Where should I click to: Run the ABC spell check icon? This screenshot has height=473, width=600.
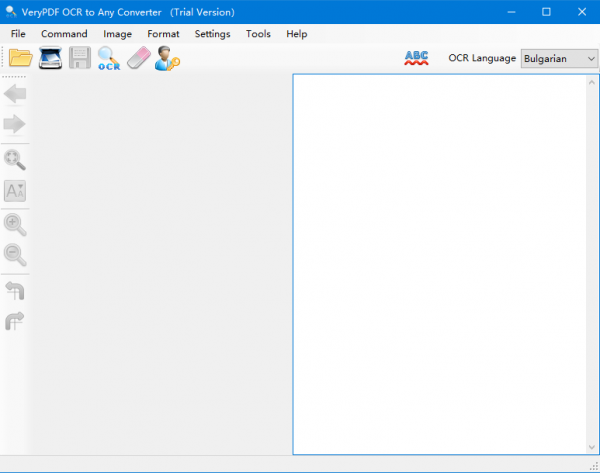pos(416,58)
